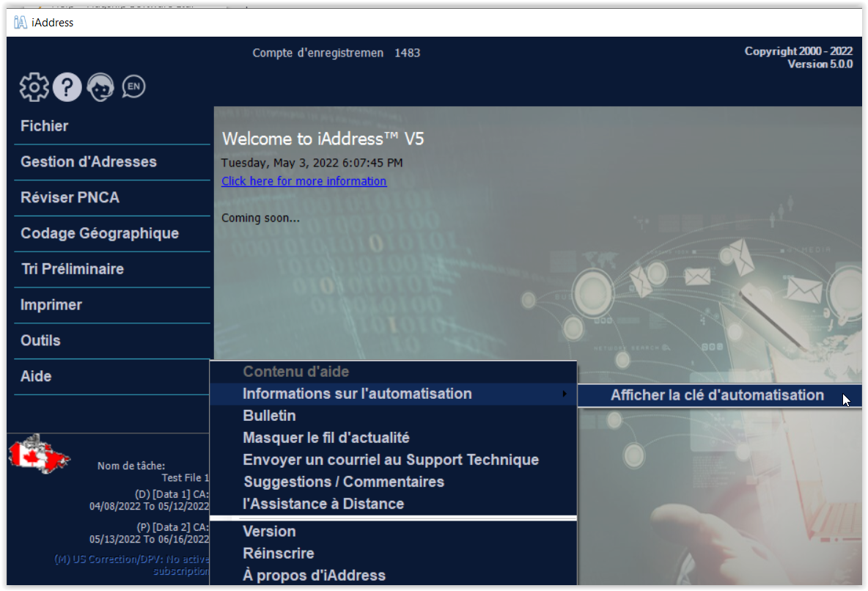
Task: Click the date range '04/08/2022 To 05/12/2022'
Action: click(x=150, y=506)
